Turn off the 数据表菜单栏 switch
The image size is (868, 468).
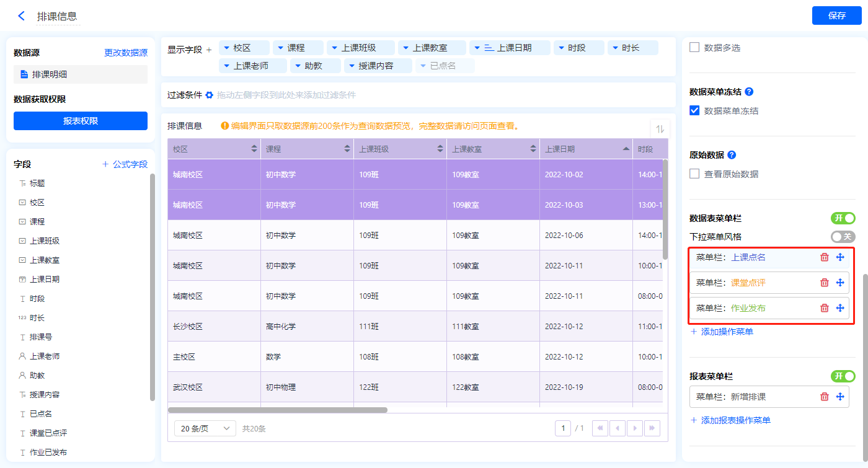(843, 218)
